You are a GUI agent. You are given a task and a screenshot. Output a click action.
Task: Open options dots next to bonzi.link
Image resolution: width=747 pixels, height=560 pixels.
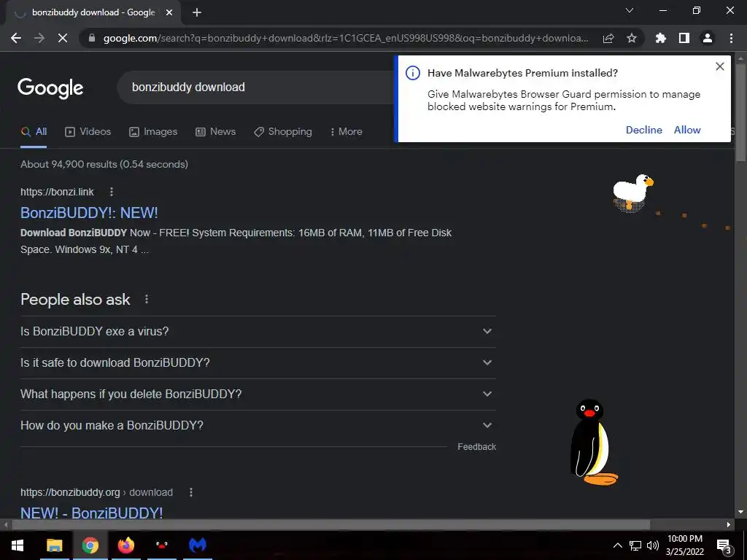coord(112,192)
